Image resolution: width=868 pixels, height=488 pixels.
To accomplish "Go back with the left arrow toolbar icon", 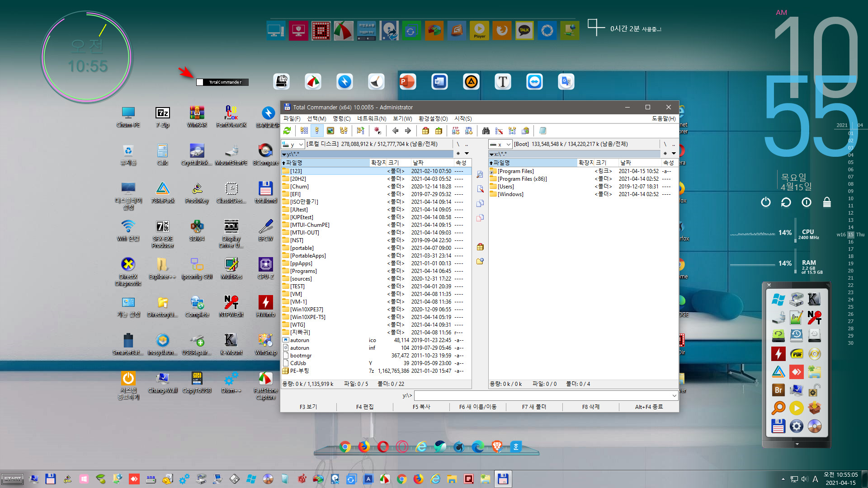I will coord(395,131).
